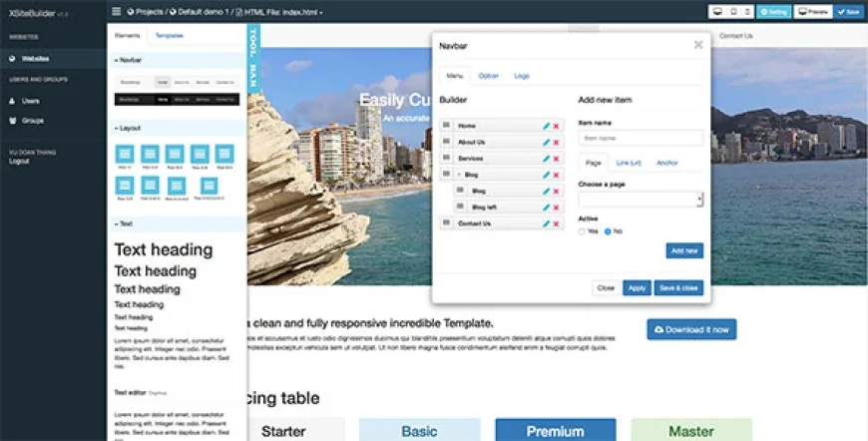The height and width of the screenshot is (441, 868).
Task: Edit the Blog left submenu item
Action: 546,208
